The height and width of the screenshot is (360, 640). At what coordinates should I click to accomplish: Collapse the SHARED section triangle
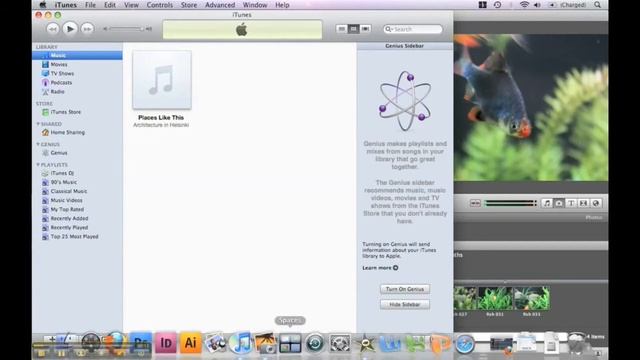[38, 124]
